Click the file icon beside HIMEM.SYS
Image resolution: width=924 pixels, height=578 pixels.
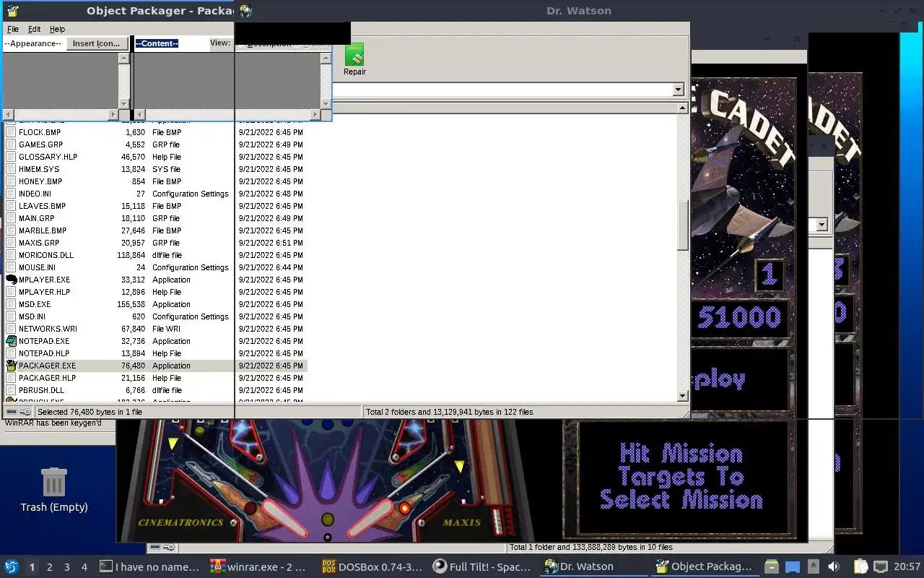12,169
